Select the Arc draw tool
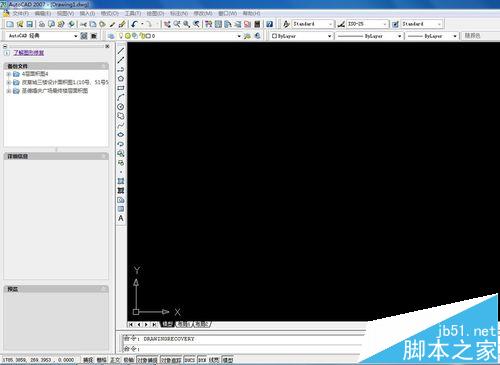Image resolution: width=500 pixels, height=365 pixels. coord(121,97)
